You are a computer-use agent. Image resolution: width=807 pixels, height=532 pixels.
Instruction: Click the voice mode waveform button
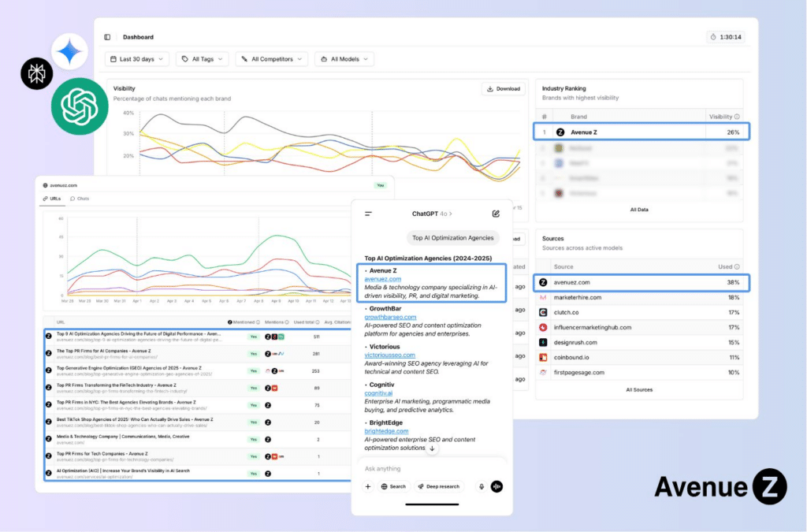pyautogui.click(x=496, y=486)
